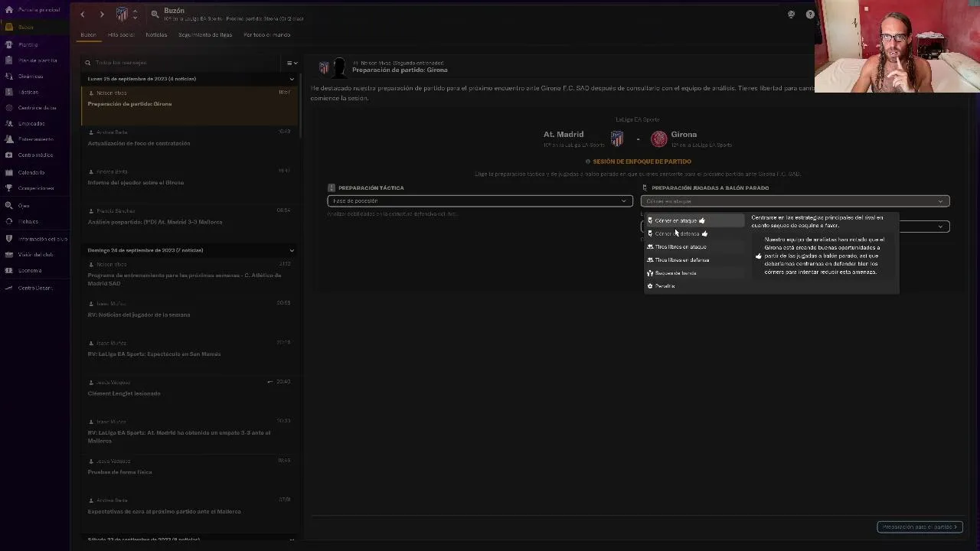Select Penaltis option from the list
Image resolution: width=980 pixels, height=551 pixels.
694,285
